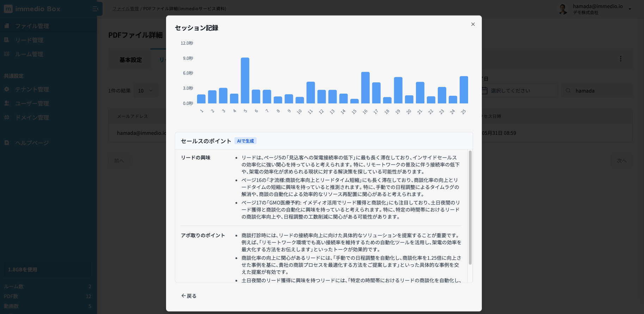Close the セッション記録 dialog
The image size is (644, 314).
click(x=473, y=24)
